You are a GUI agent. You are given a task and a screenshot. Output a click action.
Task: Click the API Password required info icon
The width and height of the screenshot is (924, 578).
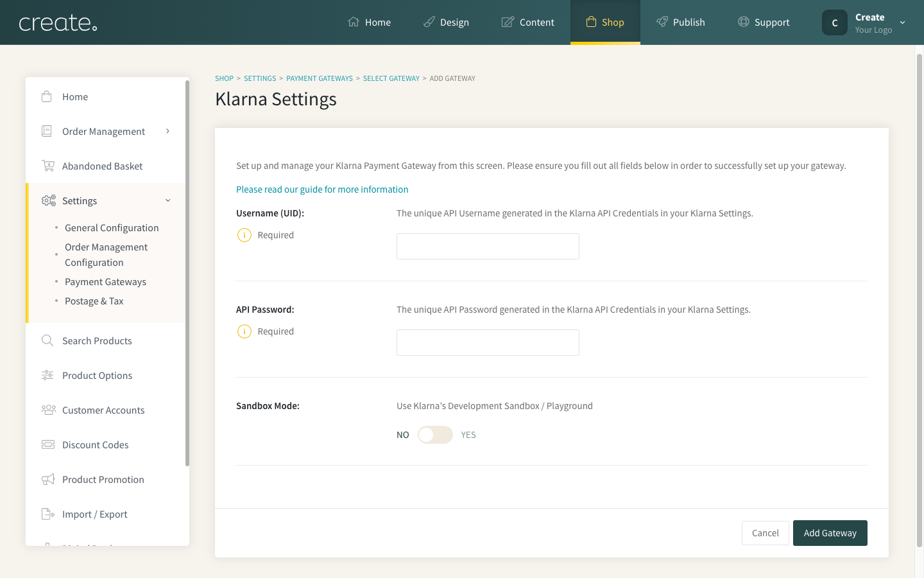pyautogui.click(x=244, y=331)
